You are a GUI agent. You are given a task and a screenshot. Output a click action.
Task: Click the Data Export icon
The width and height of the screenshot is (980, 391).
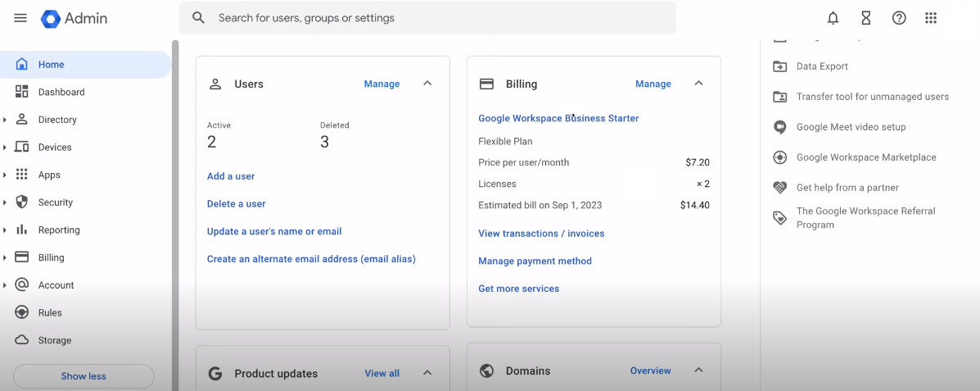pyautogui.click(x=780, y=66)
